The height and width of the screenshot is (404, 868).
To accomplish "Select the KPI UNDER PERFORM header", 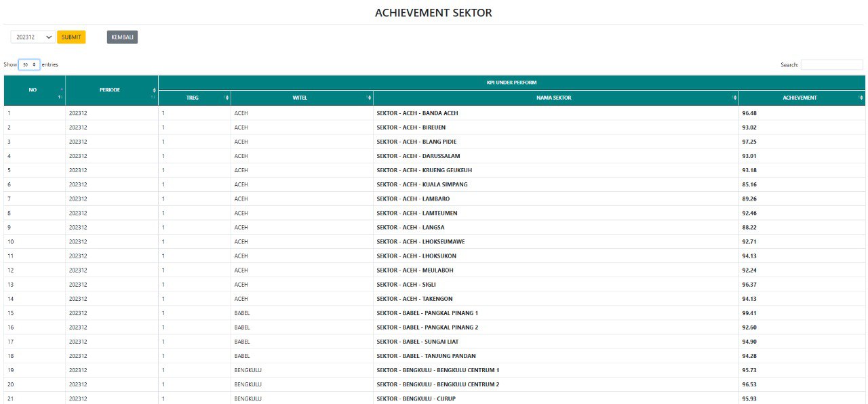I will (x=512, y=83).
